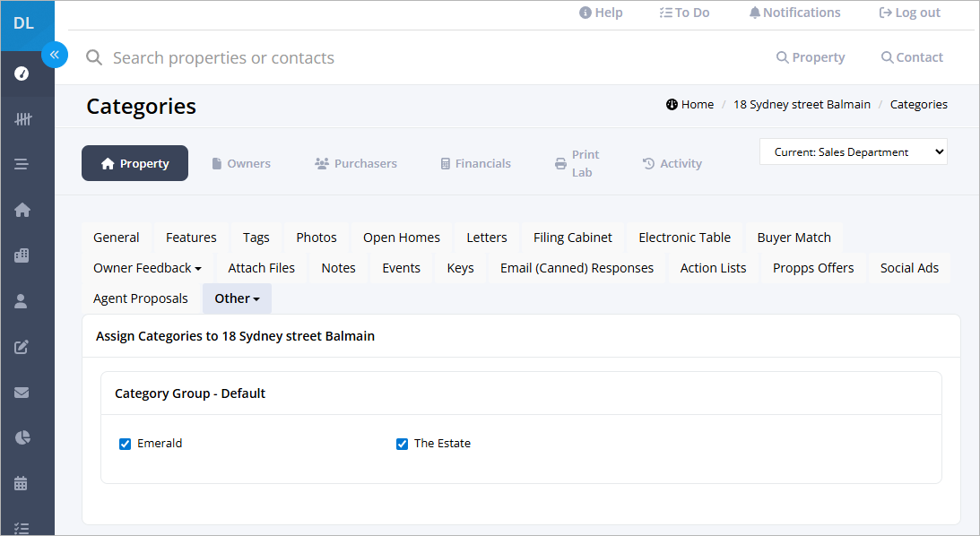This screenshot has width=980, height=536.
Task: Click the Categories breadcrumb text
Action: [919, 104]
